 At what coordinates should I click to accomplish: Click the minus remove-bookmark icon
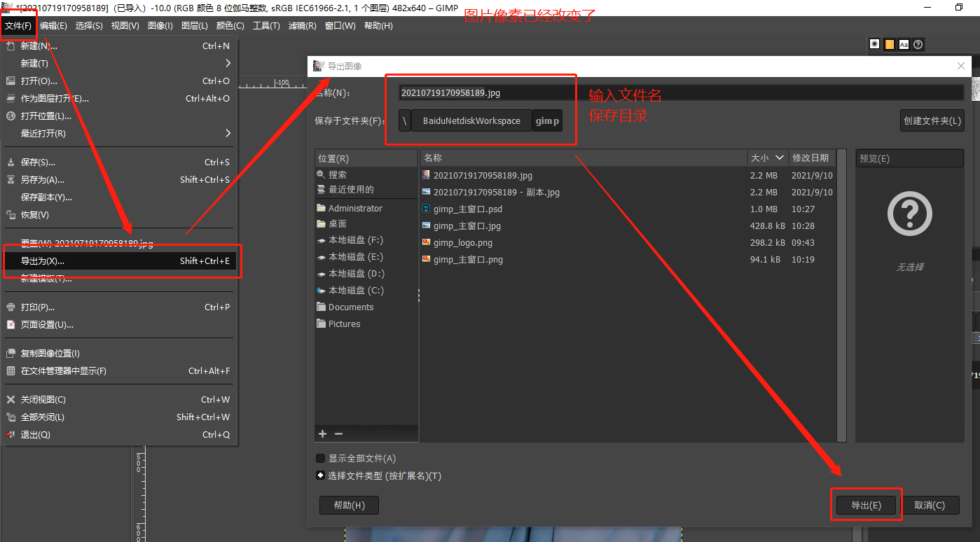tap(338, 434)
